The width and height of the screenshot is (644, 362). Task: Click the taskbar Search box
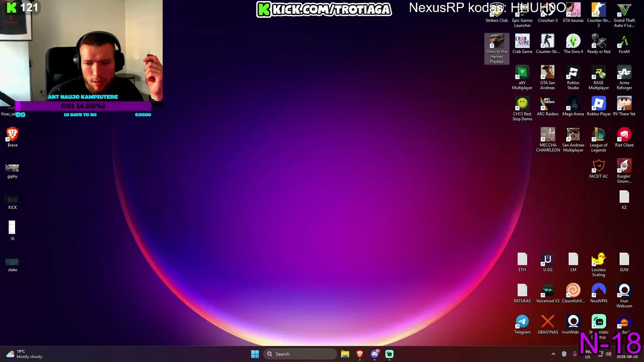pos(300,354)
